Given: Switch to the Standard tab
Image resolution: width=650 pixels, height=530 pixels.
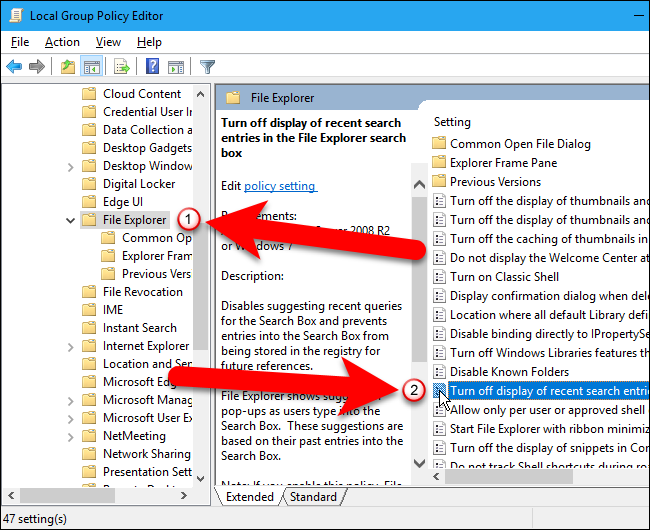Looking at the screenshot, I should coord(313,497).
